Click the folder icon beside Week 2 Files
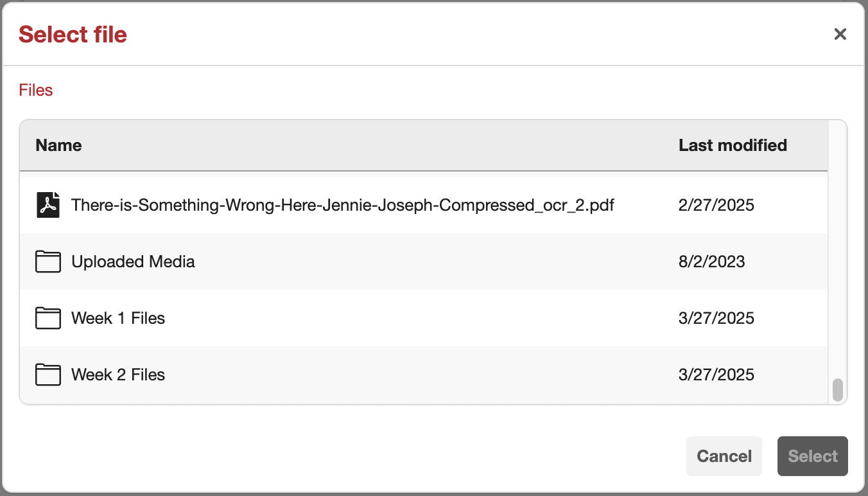868x496 pixels. [48, 375]
